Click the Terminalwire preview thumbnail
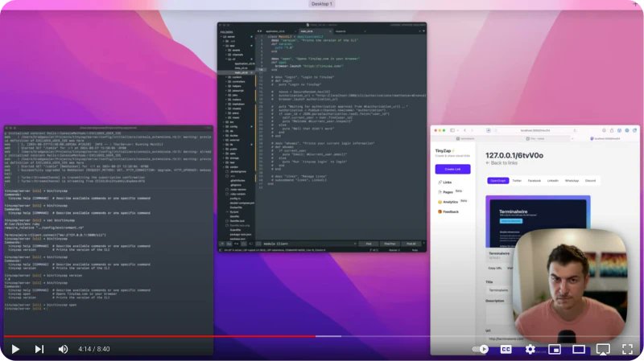 pyautogui.click(x=538, y=222)
